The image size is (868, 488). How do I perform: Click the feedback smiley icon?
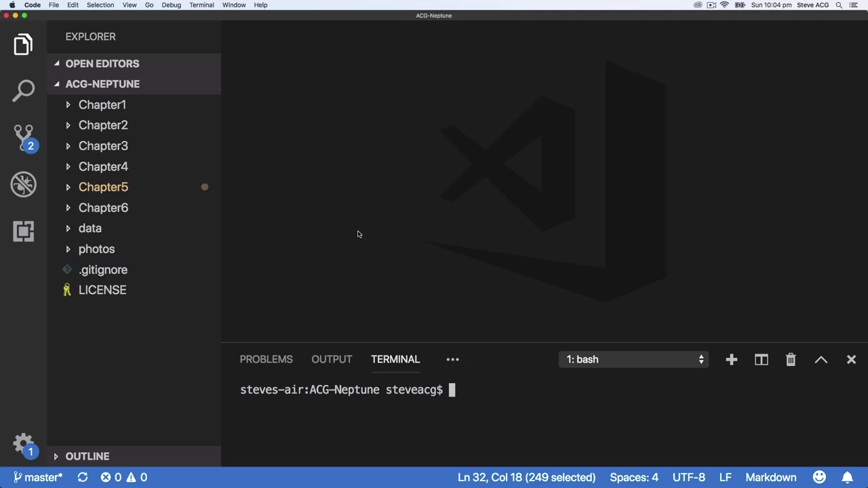tap(819, 477)
